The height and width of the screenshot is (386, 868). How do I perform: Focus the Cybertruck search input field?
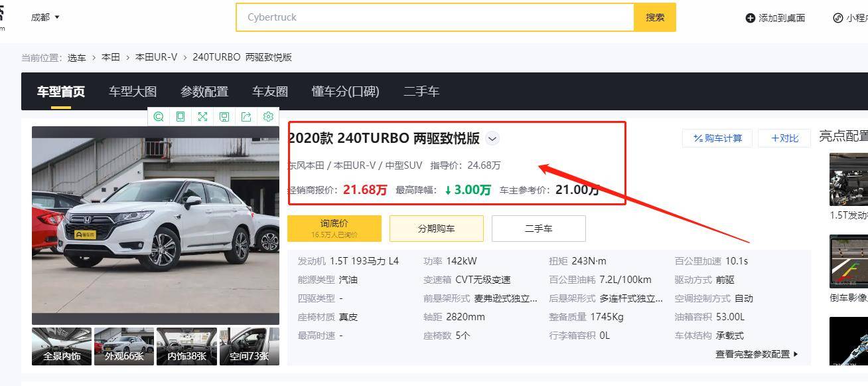(435, 17)
